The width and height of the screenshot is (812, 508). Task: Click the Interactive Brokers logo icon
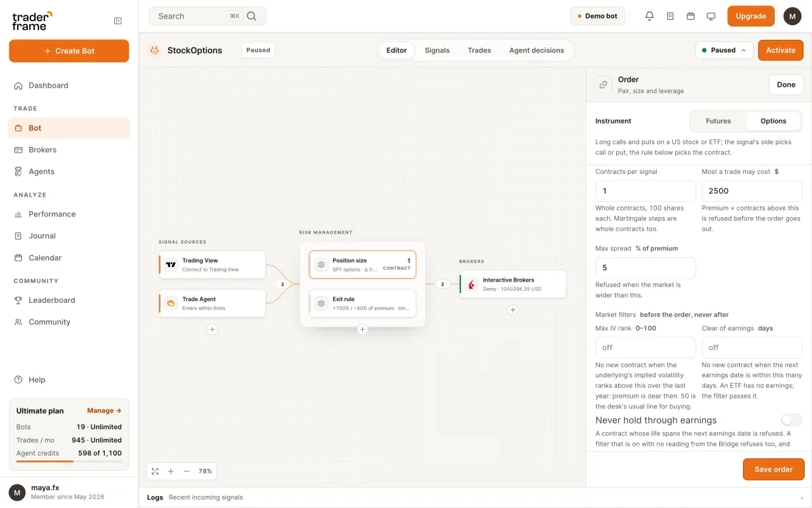pyautogui.click(x=472, y=284)
